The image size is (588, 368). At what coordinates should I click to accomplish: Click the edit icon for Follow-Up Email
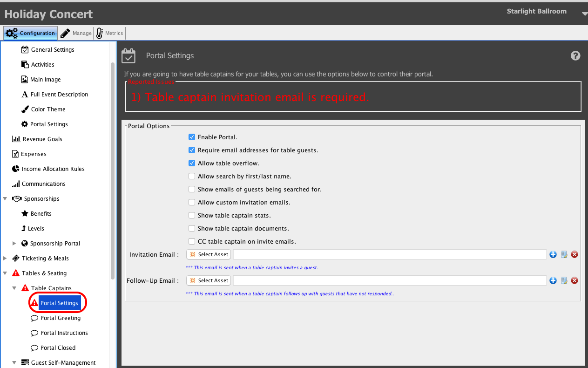point(564,280)
